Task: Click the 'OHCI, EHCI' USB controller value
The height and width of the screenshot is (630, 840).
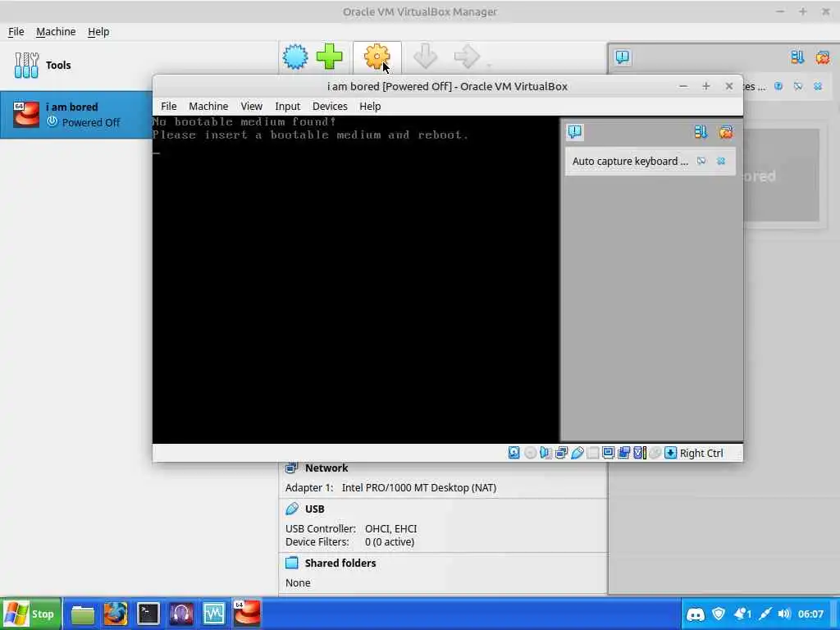Action: pos(390,529)
